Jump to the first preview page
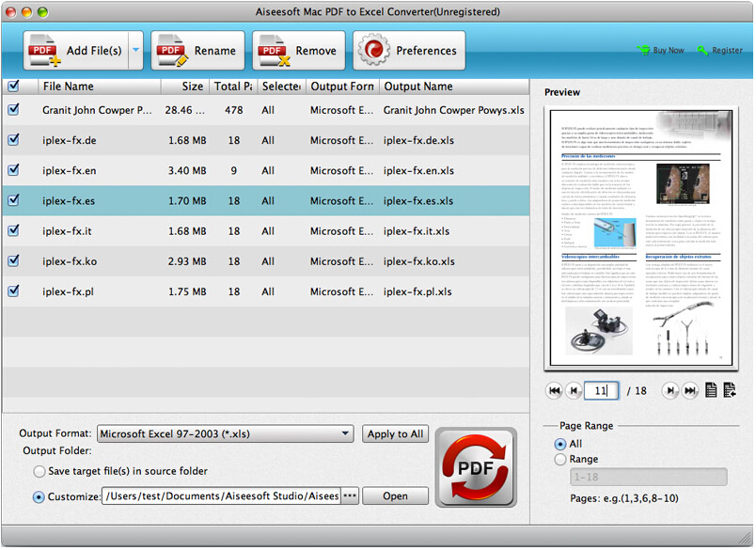Viewport: 756px width, 550px height. click(554, 391)
